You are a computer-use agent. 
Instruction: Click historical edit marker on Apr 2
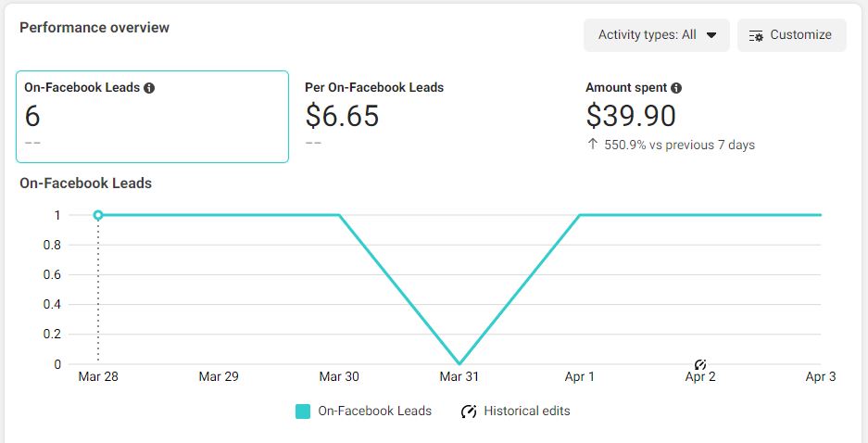(x=700, y=364)
